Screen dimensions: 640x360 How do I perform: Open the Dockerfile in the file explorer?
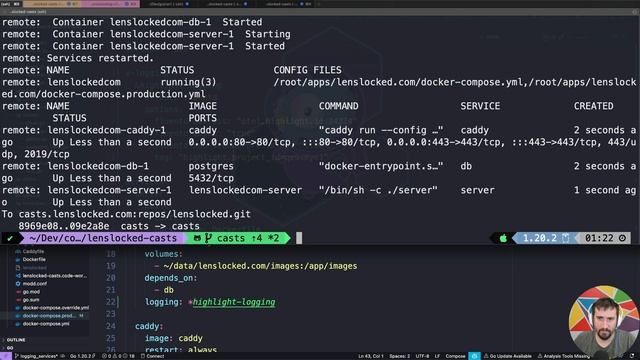click(33, 259)
